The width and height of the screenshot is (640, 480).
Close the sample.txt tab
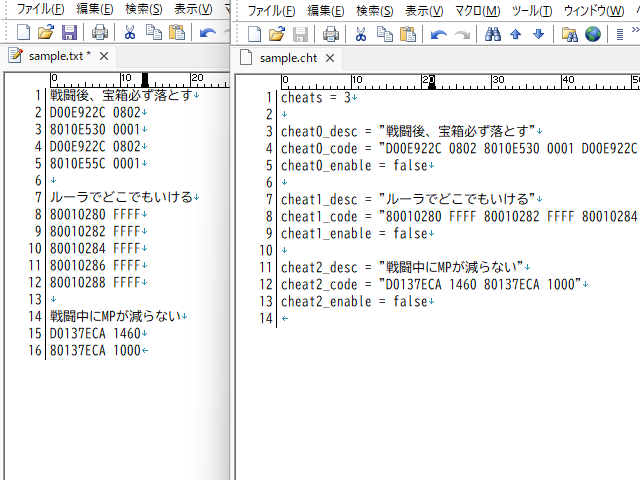pyautogui.click(x=105, y=55)
